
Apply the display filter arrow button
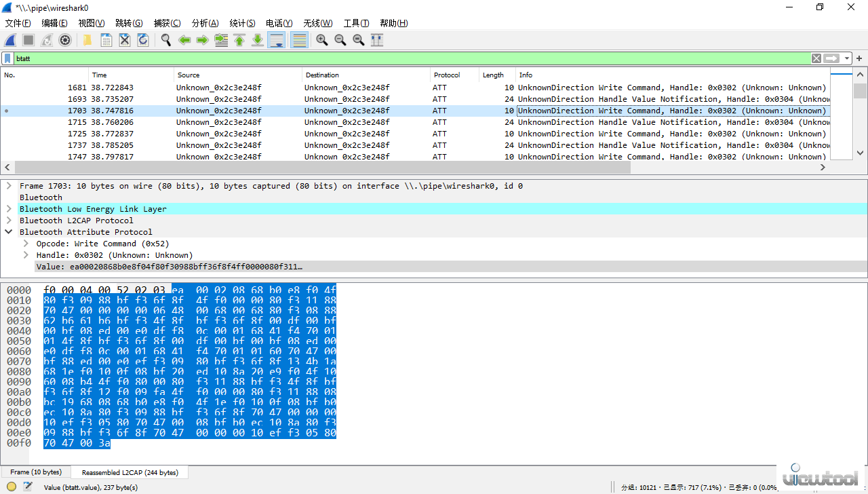point(832,58)
